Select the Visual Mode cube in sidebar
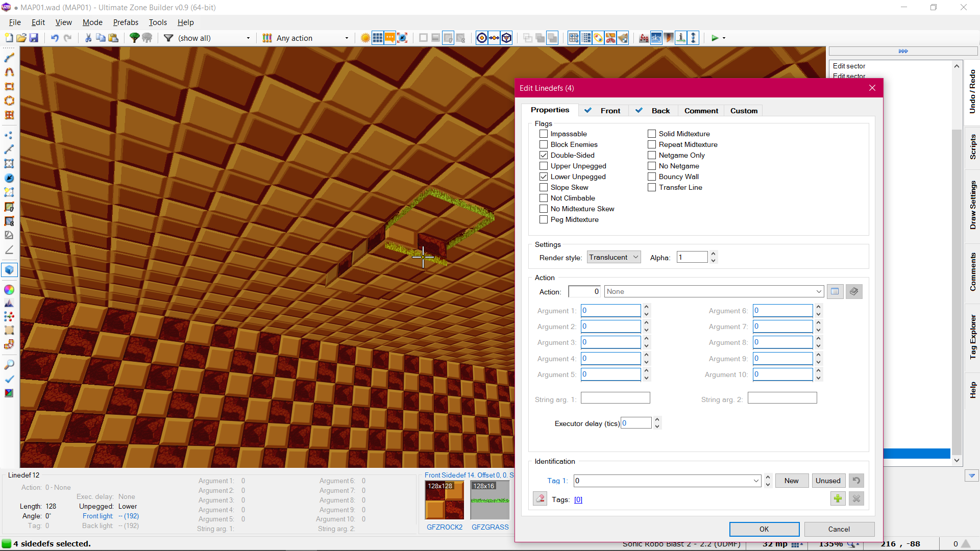The height and width of the screenshot is (551, 980). [9, 270]
